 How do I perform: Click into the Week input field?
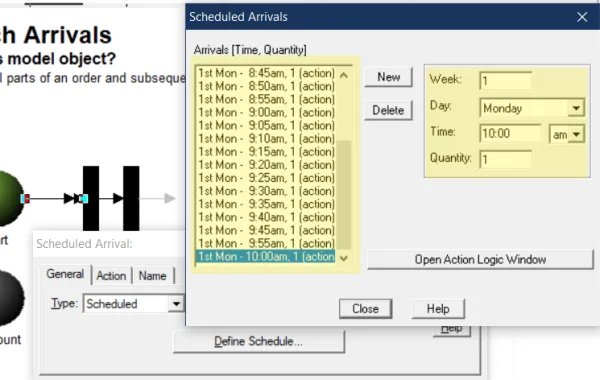pos(505,81)
